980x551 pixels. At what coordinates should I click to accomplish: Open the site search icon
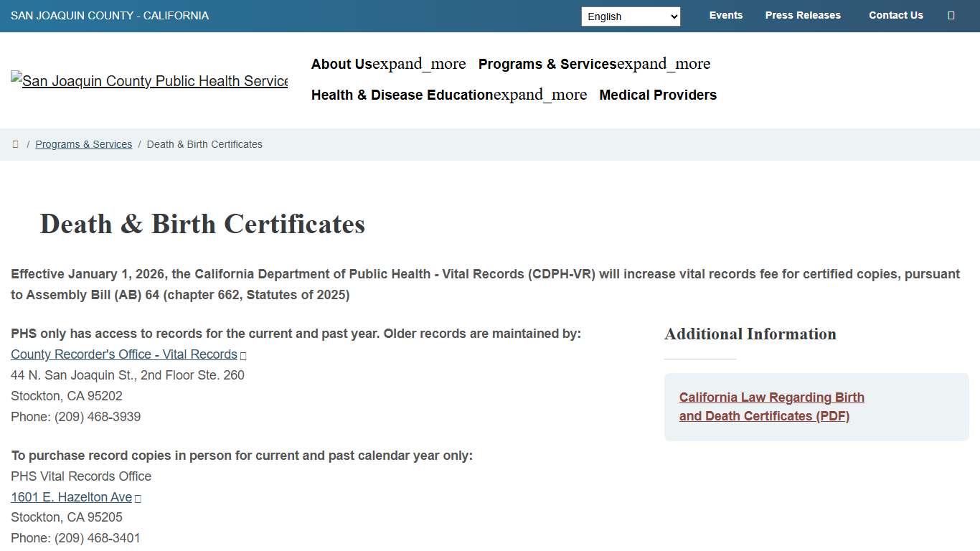coord(951,15)
